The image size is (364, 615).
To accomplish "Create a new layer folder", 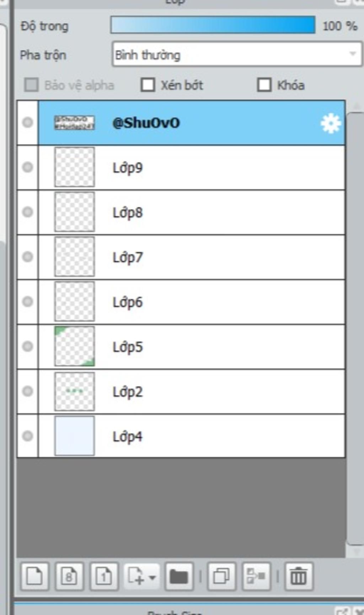I will [x=179, y=576].
